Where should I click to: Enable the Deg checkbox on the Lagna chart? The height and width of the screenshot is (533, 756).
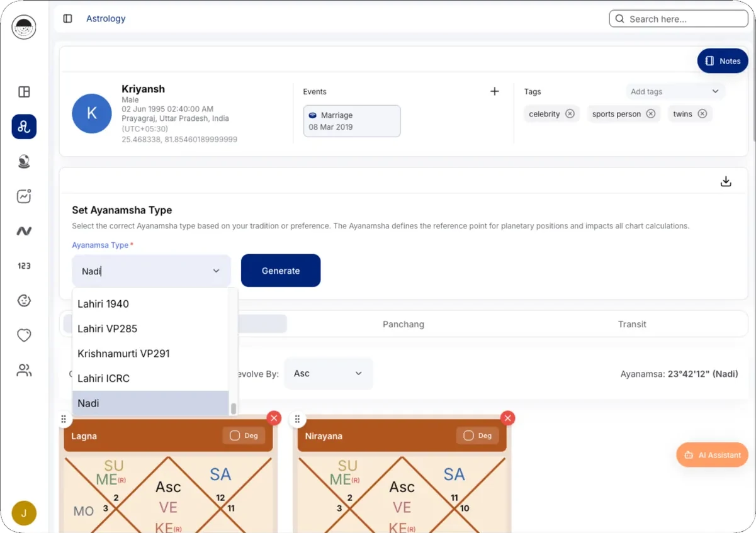[235, 435]
